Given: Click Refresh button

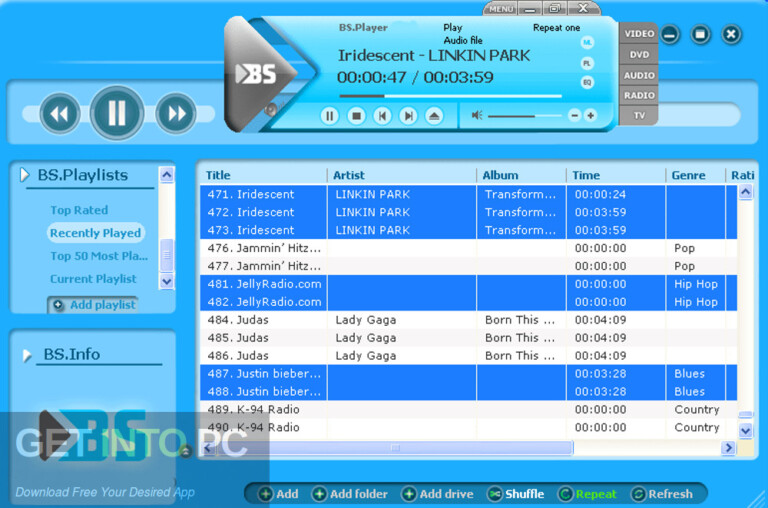Looking at the screenshot, I should click(x=662, y=494).
